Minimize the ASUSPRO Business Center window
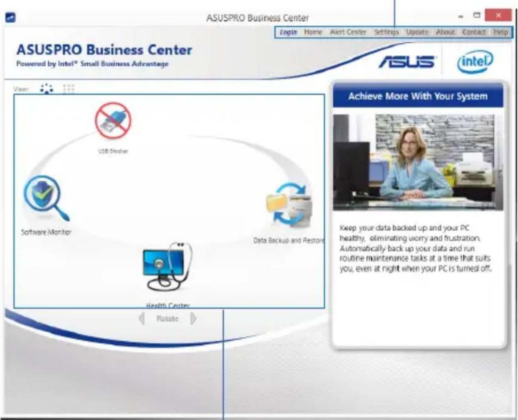Screen dimensions: 518x420 point(461,16)
